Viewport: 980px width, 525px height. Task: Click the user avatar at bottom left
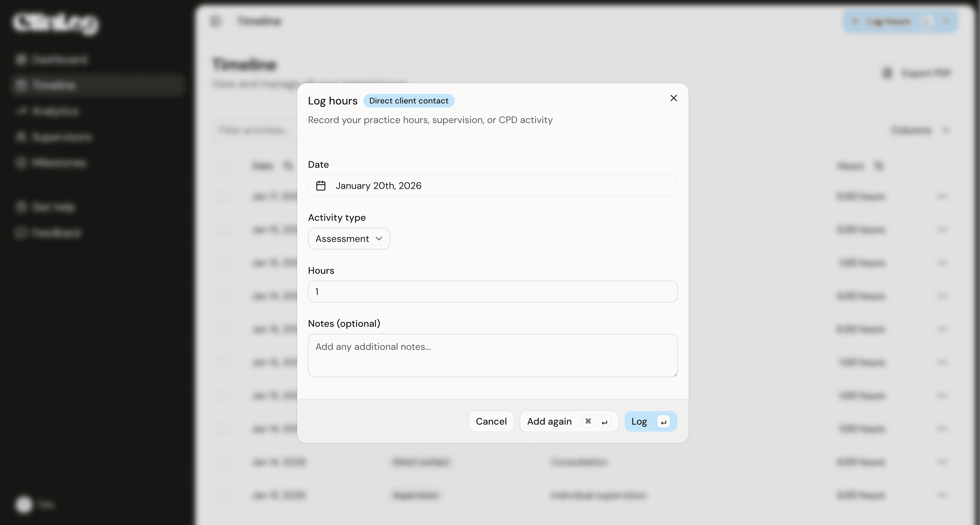click(x=24, y=504)
